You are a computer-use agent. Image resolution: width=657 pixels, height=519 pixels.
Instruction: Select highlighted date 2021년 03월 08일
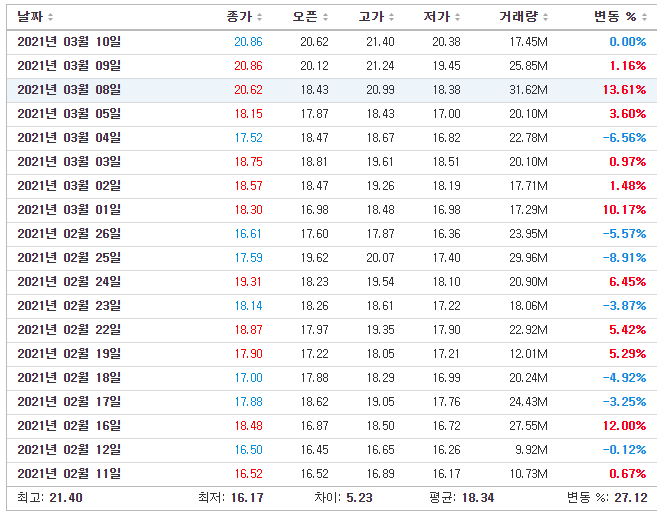tap(69, 90)
